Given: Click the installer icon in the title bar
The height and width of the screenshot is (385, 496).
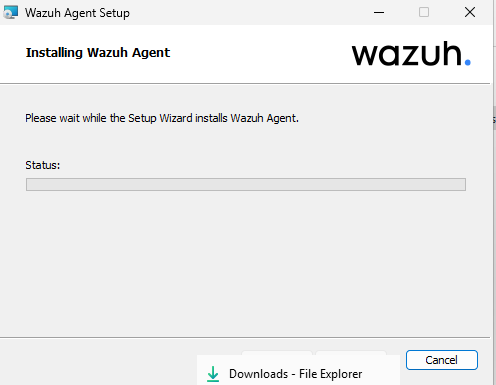Looking at the screenshot, I should click(10, 12).
